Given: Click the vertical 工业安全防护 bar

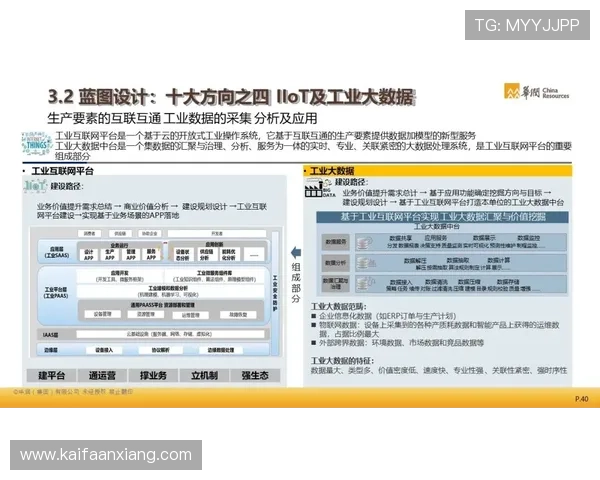Looking at the screenshot, I should click(275, 293).
